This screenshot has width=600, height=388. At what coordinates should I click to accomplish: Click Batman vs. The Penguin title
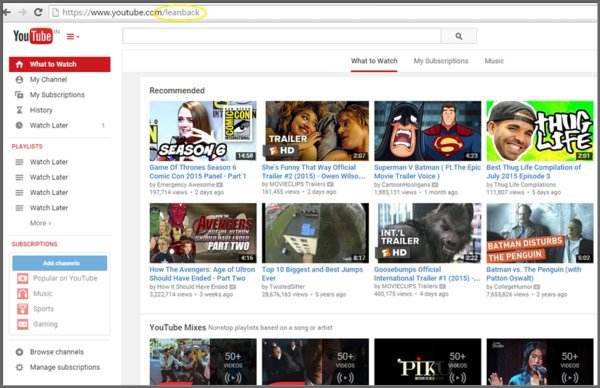[533, 274]
